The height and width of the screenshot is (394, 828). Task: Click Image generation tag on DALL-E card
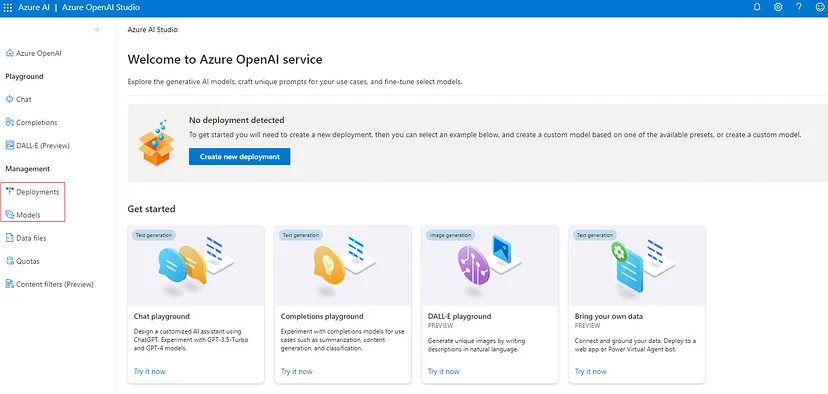pyautogui.click(x=450, y=235)
